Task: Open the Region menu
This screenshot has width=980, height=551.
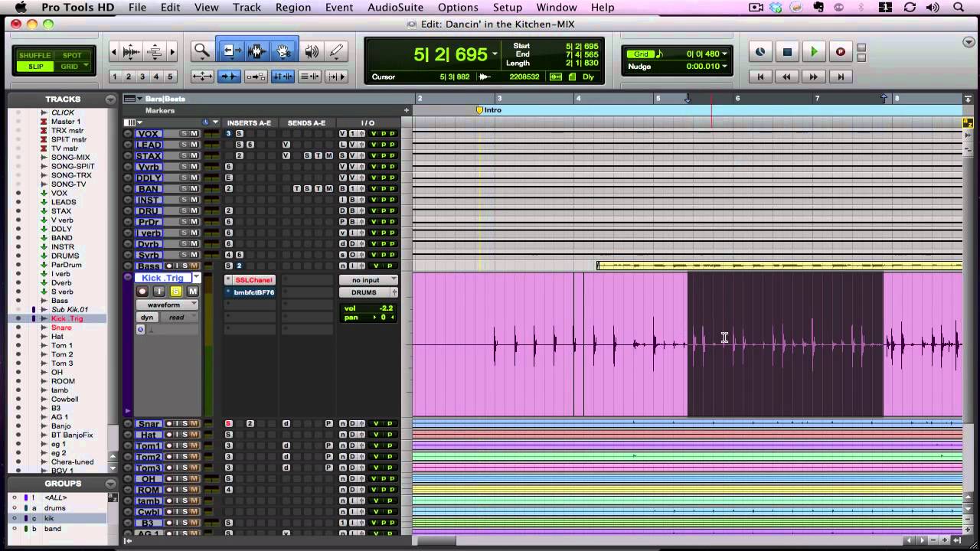Action: (x=293, y=7)
